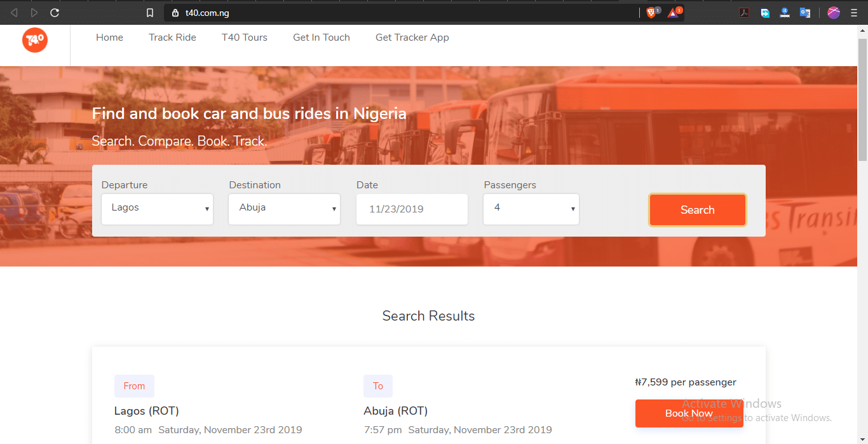Click the 'Search. Compare. Book. Track.' tagline
This screenshot has width=868, height=444.
179,141
